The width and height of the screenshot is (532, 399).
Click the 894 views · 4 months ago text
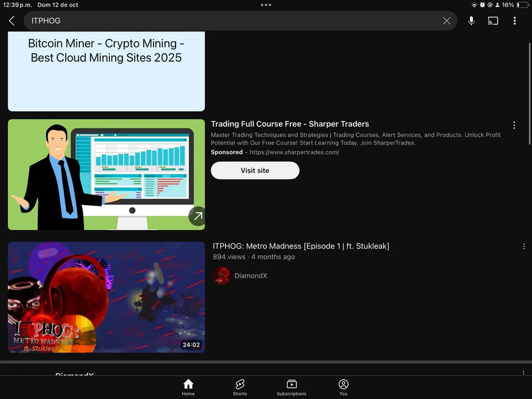pos(254,257)
